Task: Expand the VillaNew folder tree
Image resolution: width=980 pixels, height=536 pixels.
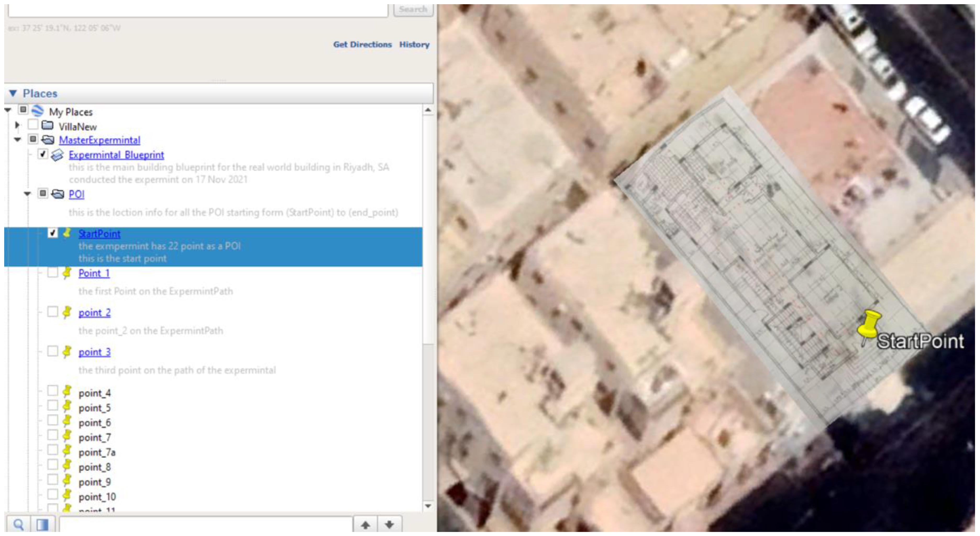Action: coord(17,125)
